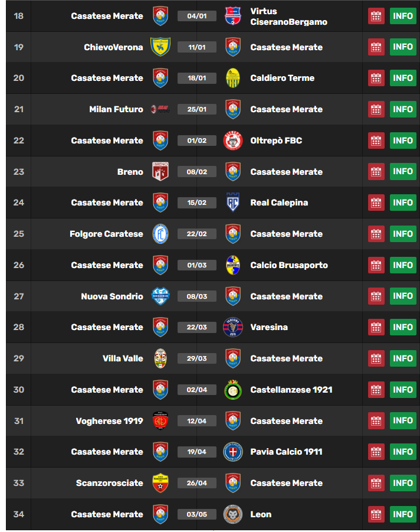Click the Villa Valle team name
This screenshot has height=532, width=420.
pos(123,358)
